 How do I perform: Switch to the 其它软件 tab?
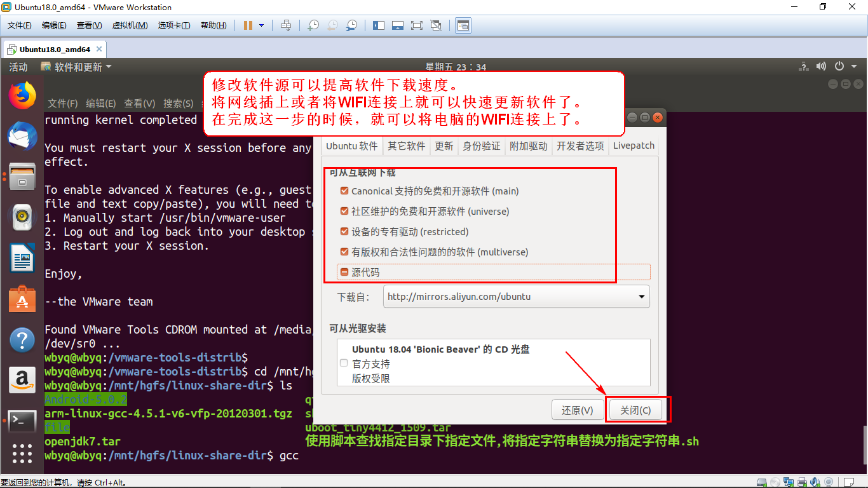[407, 146]
